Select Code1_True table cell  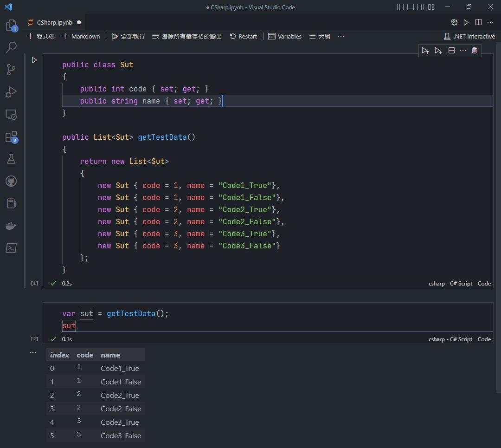(120, 368)
